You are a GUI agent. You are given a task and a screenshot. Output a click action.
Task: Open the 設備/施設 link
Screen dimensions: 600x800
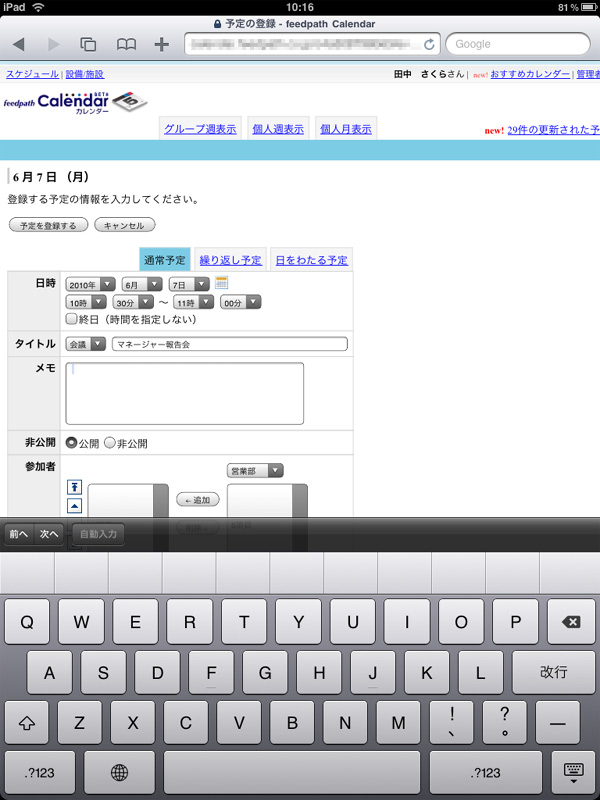pyautogui.click(x=85, y=74)
